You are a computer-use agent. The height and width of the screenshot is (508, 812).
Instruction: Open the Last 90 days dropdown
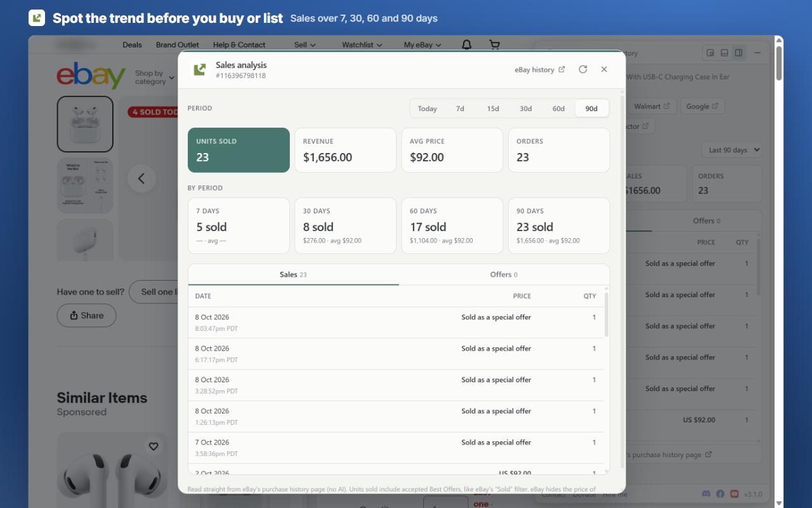(x=731, y=150)
